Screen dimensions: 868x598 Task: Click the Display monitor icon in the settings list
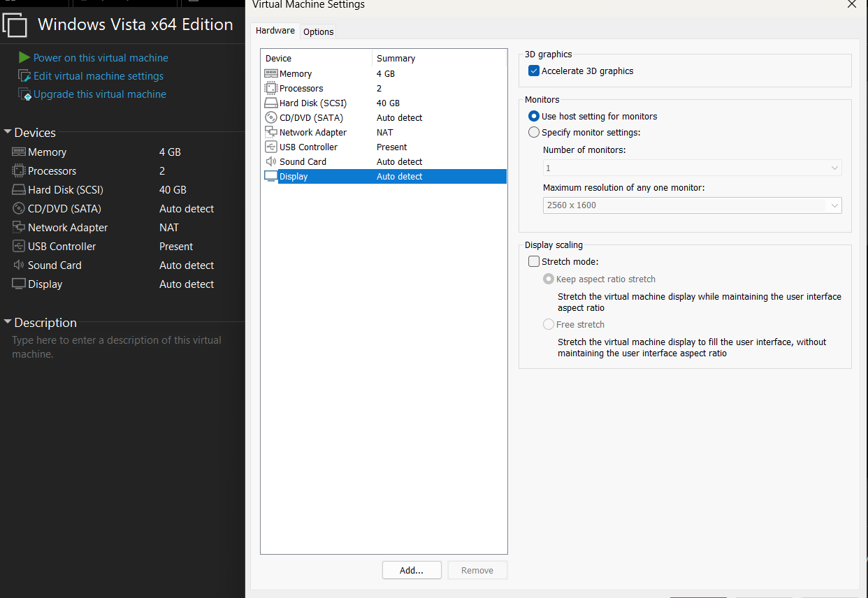coord(271,176)
